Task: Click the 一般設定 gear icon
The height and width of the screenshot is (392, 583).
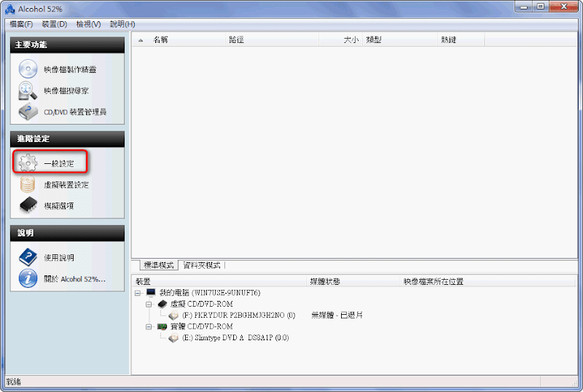Action: 28,163
